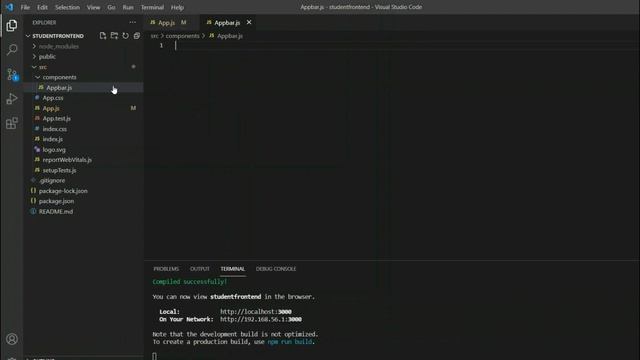Open Explorer more actions ellipsis
640x360 pixels.
(x=133, y=22)
